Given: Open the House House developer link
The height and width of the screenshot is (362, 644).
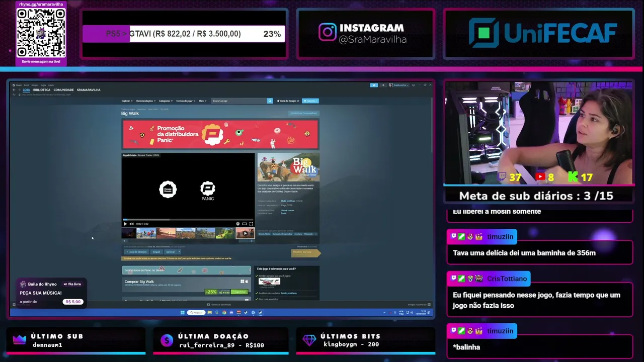Looking at the screenshot, I should click(x=288, y=210).
